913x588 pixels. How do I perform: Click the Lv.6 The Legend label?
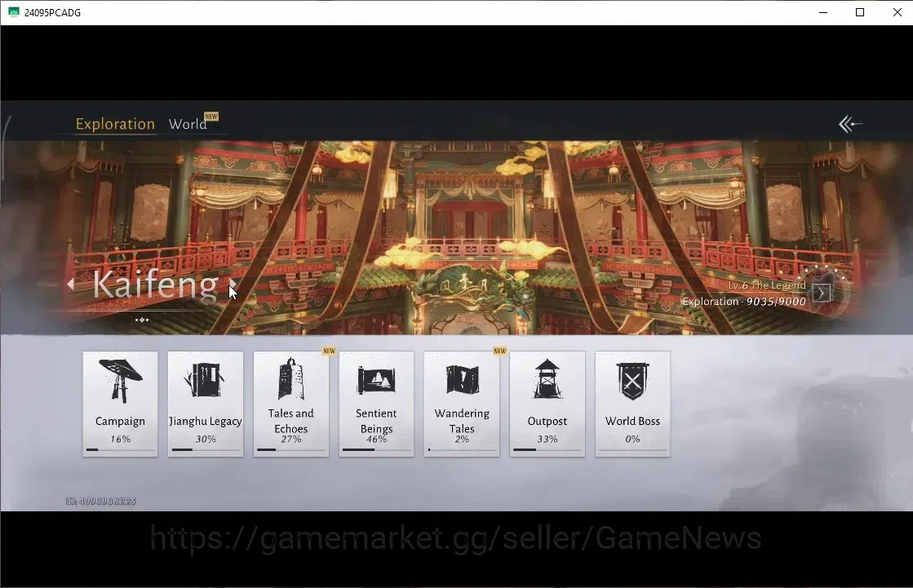coord(767,285)
